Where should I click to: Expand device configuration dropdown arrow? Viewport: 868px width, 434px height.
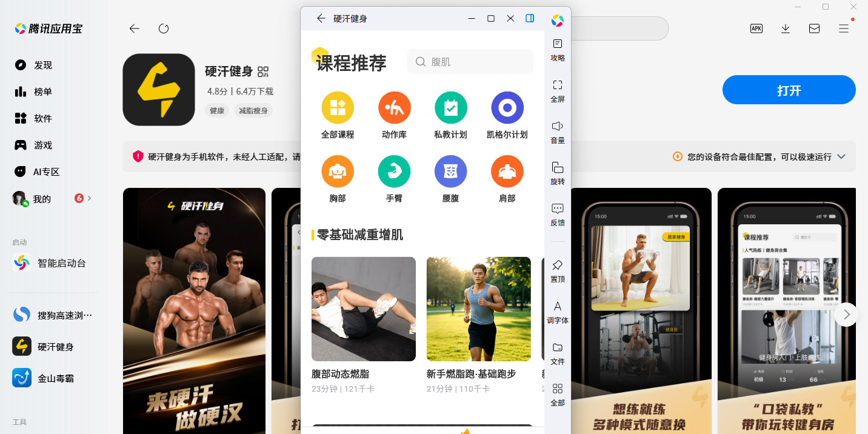(x=841, y=156)
